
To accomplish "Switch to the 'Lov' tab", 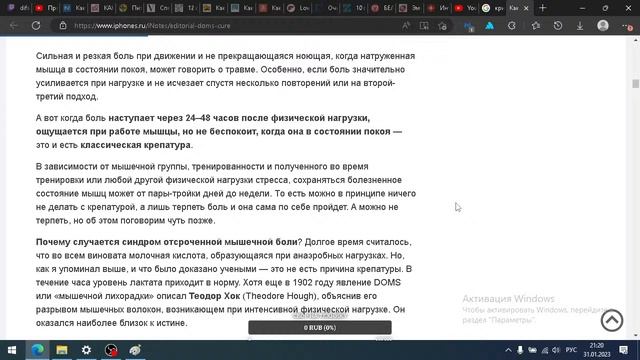I will point(298,8).
